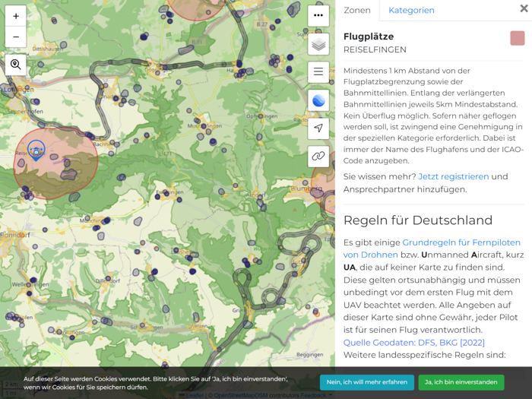
Task: Switch to the Kategorien tab
Action: click(x=411, y=10)
